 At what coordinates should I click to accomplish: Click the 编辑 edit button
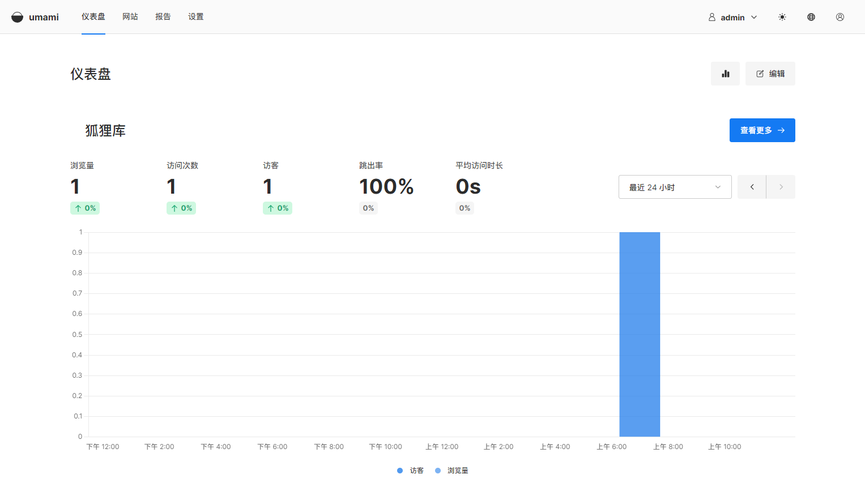click(x=770, y=74)
